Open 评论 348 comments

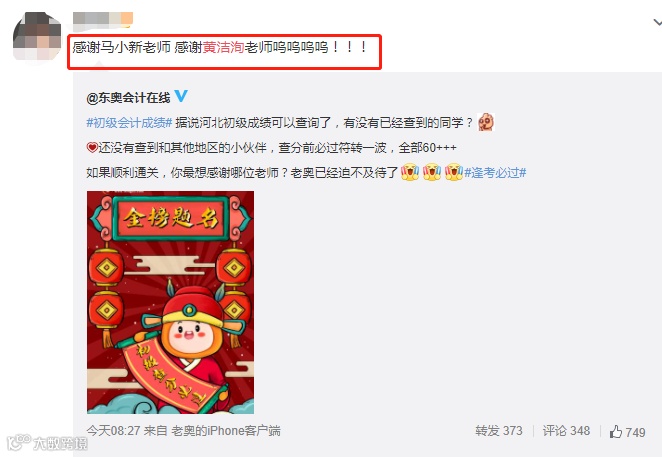click(x=566, y=431)
